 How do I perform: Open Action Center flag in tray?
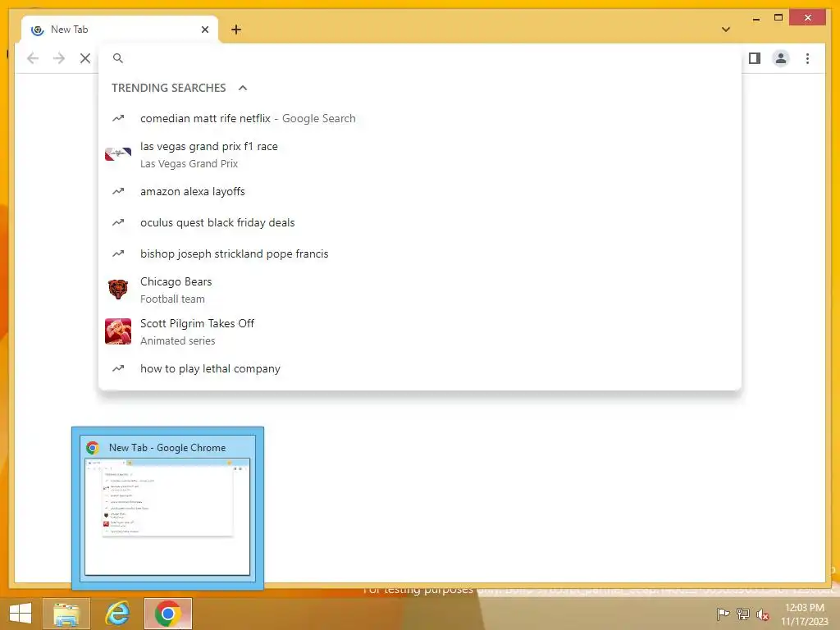[x=723, y=614]
